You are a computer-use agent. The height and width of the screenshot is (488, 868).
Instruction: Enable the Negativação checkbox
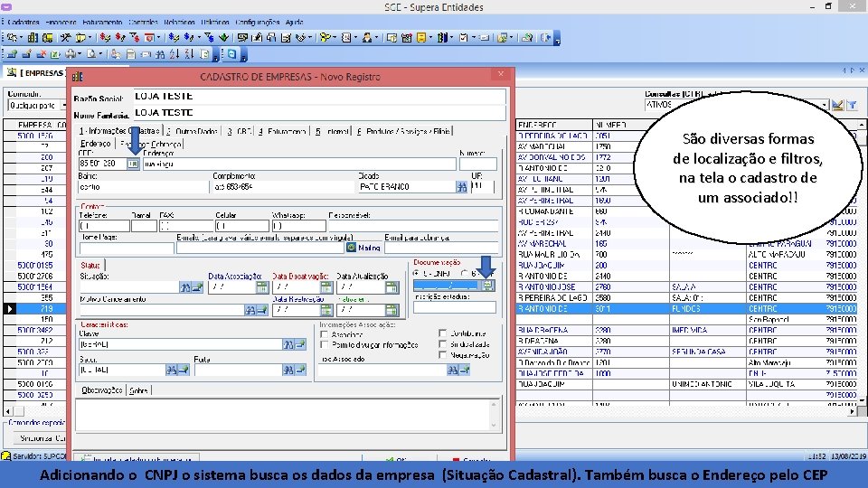pos(442,354)
